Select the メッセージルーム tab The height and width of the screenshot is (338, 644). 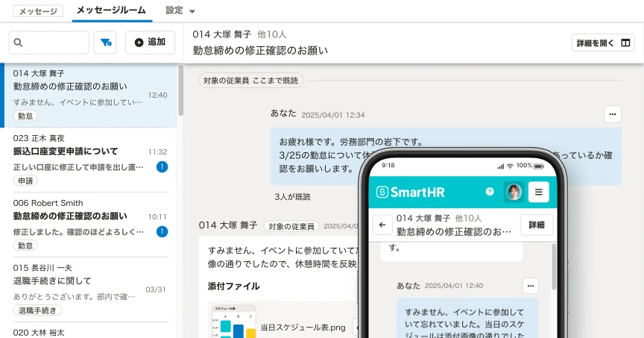click(111, 10)
